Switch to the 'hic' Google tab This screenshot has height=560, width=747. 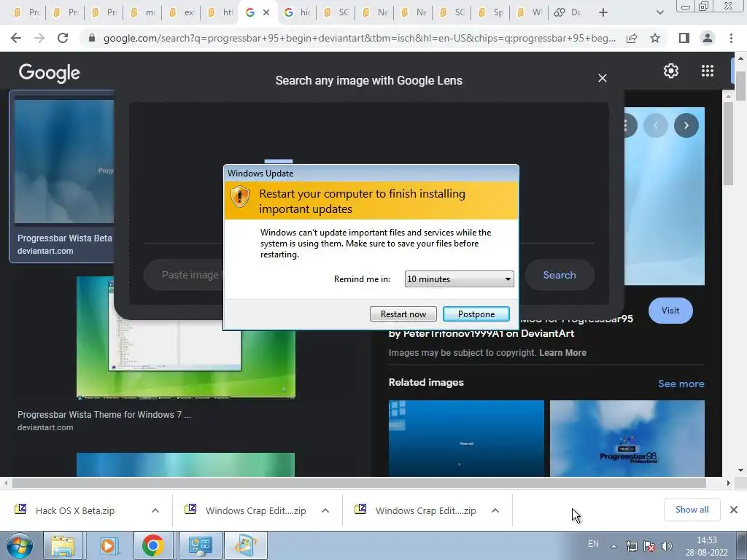click(x=298, y=12)
